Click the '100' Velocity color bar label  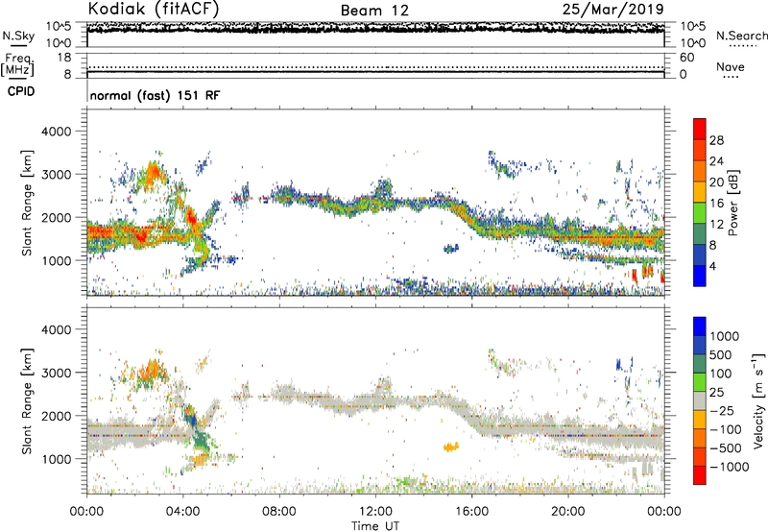(x=721, y=374)
